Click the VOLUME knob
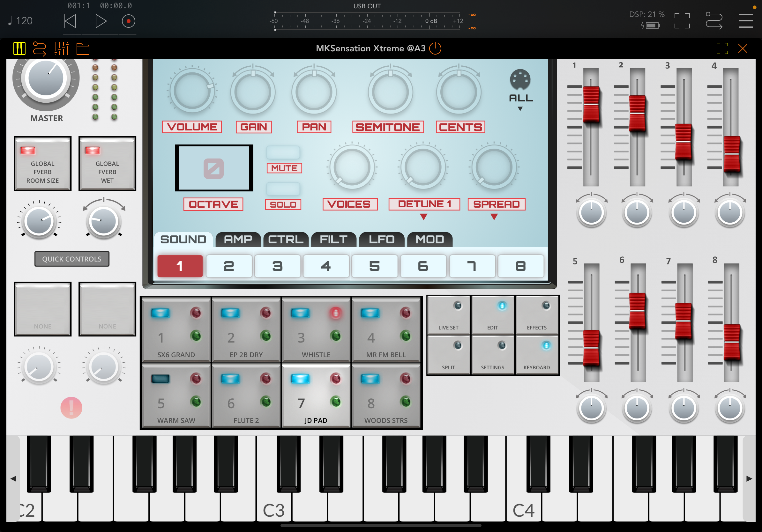 [x=192, y=91]
